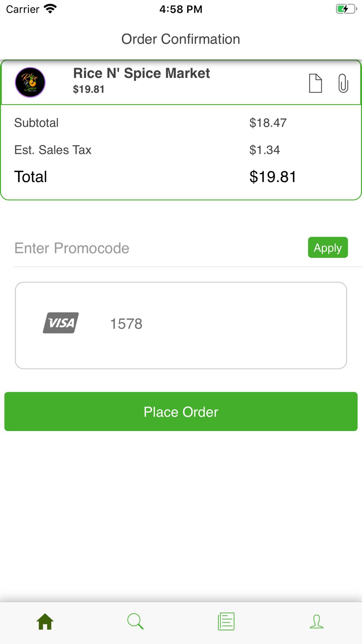The height and width of the screenshot is (644, 362).
Task: Click the paperclip attachment icon
Action: tap(343, 83)
